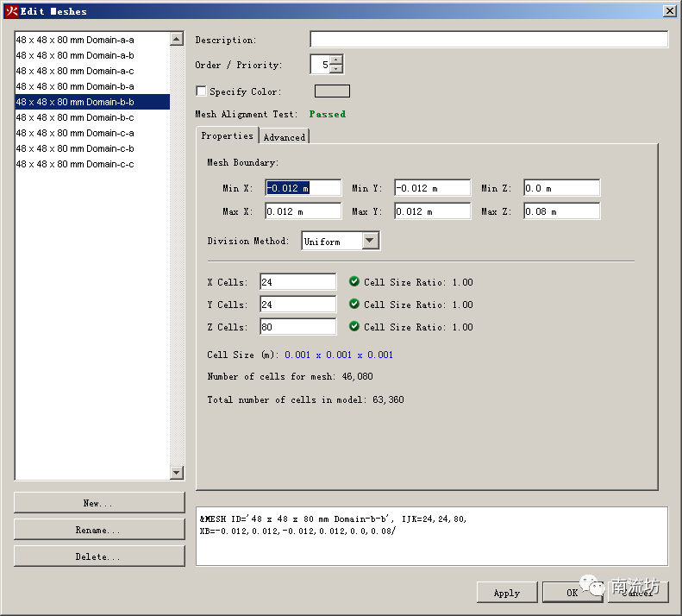Click the Max Z input field
The width and height of the screenshot is (682, 616).
(x=561, y=211)
